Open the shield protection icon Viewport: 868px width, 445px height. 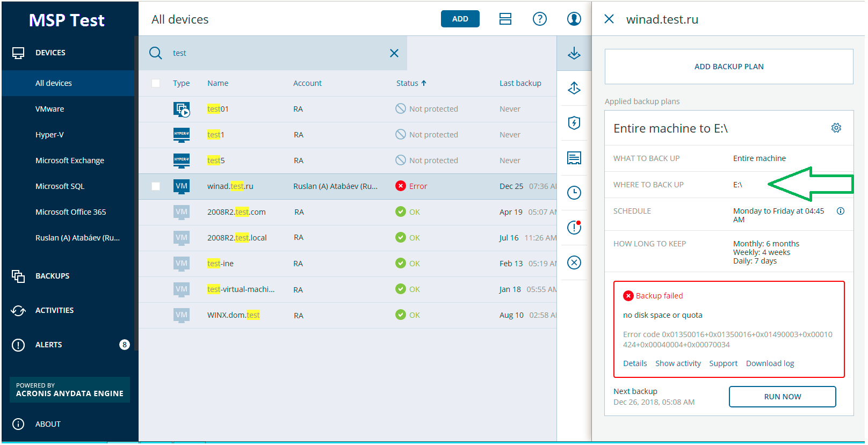[574, 123]
